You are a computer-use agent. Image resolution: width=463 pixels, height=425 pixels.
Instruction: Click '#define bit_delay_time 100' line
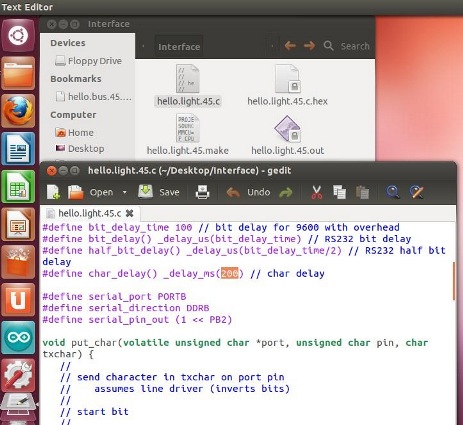[221, 228]
